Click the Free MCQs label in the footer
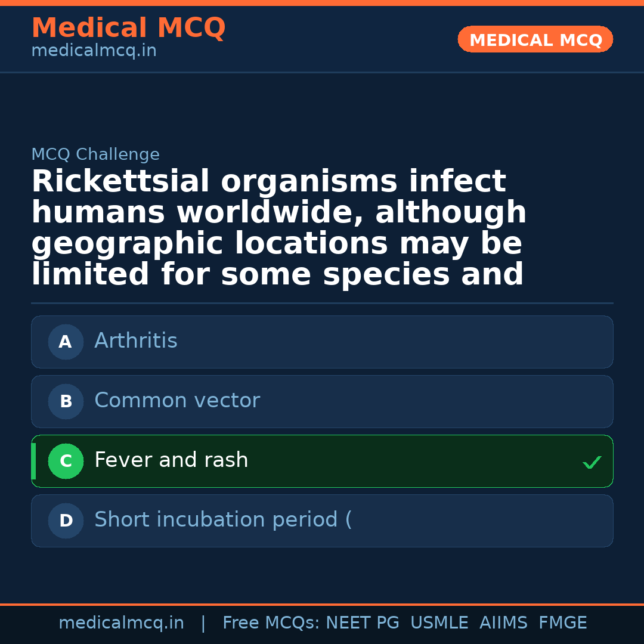Viewport: 644px width, 644px height. [271, 623]
